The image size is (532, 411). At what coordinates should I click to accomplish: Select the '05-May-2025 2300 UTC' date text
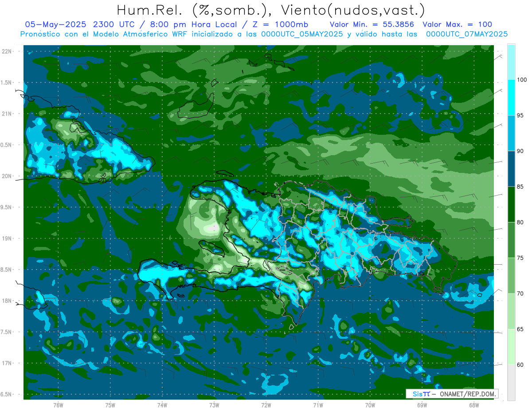click(80, 25)
